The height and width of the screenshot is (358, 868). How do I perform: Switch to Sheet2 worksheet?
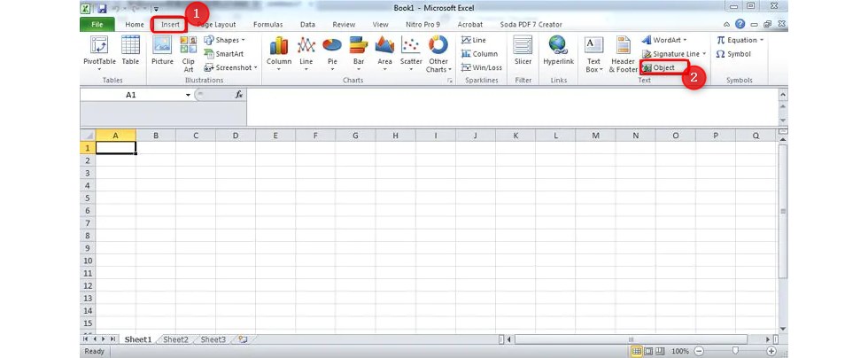[176, 339]
